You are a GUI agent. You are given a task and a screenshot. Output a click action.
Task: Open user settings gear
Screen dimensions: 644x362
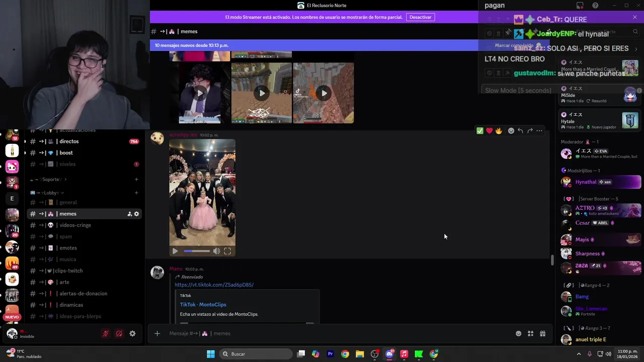[x=132, y=333]
